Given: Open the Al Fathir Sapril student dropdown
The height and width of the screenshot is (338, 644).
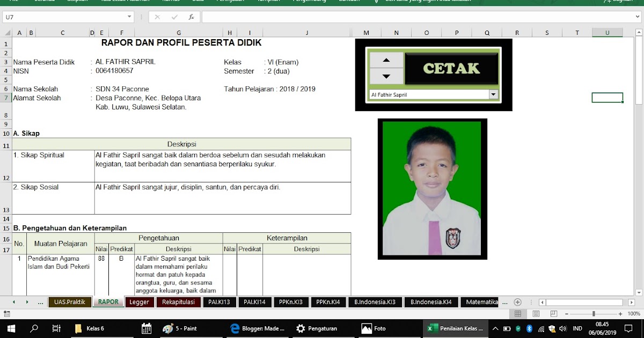Looking at the screenshot, I should click(493, 94).
